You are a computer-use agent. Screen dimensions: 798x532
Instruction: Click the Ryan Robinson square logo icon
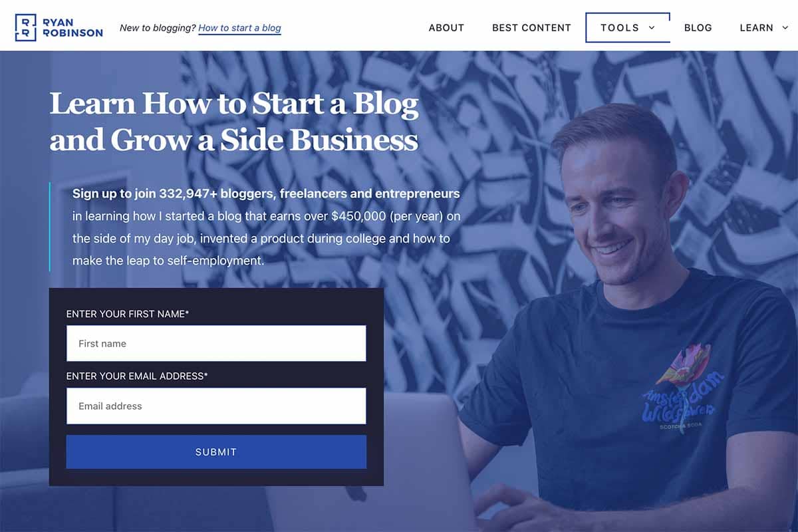tap(25, 27)
